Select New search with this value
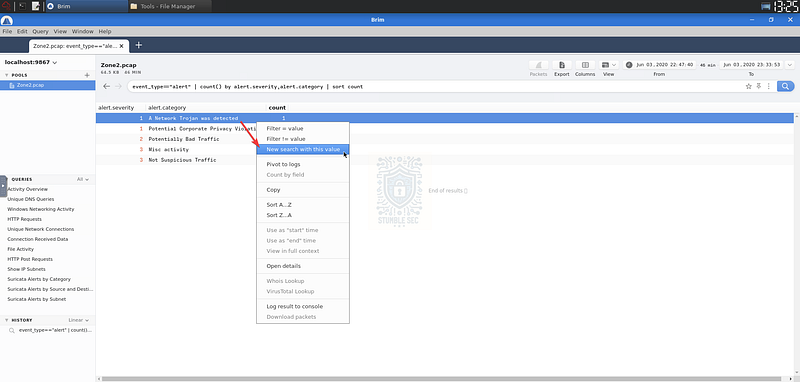This screenshot has width=800, height=382. (x=303, y=149)
